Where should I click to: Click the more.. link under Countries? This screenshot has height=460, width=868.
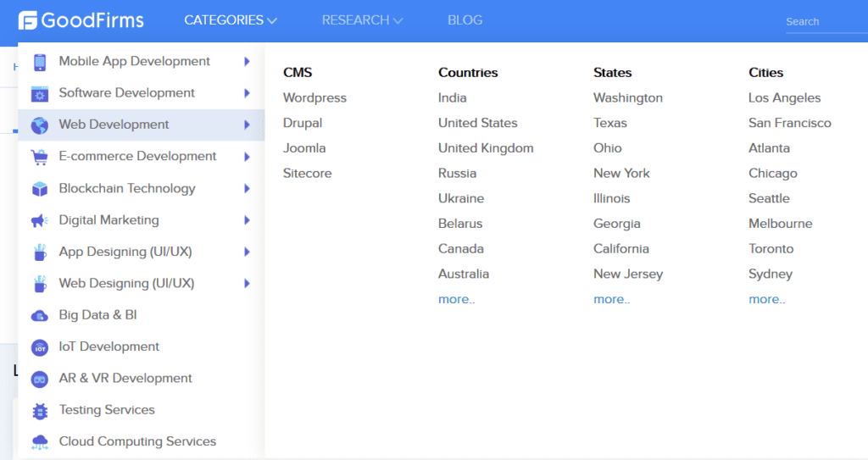(x=456, y=300)
